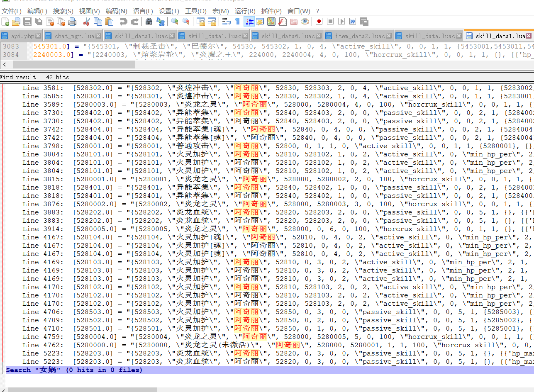Play back the recorded macro icon
Screen dimensions: 534x392
coord(341,22)
